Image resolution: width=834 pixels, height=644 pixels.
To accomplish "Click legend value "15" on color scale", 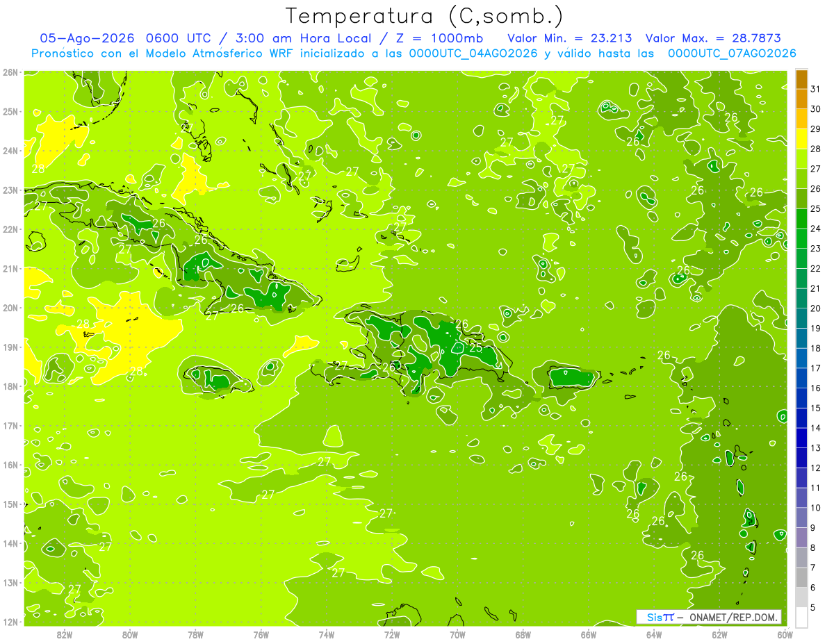I will click(x=816, y=408).
